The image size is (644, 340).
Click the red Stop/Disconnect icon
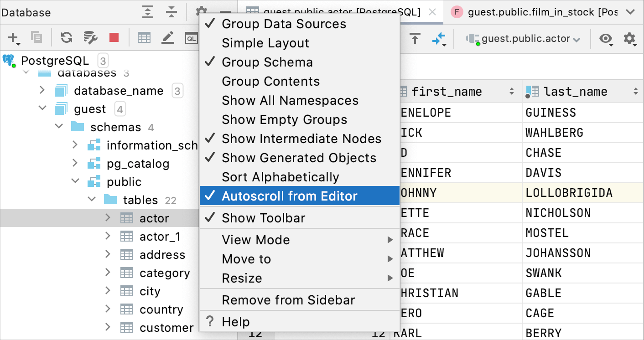click(114, 38)
